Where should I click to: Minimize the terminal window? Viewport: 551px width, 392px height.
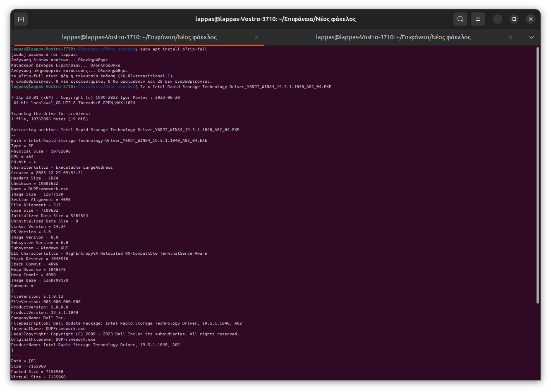pyautogui.click(x=498, y=19)
